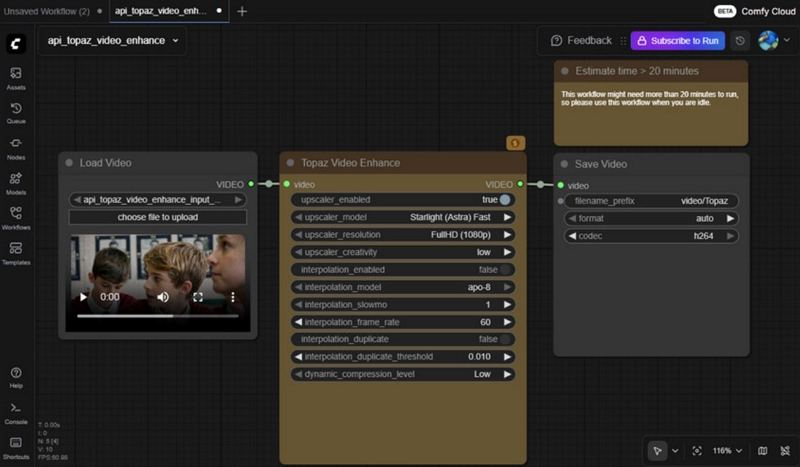The width and height of the screenshot is (800, 467).
Task: Click choose file to upload
Action: [158, 217]
